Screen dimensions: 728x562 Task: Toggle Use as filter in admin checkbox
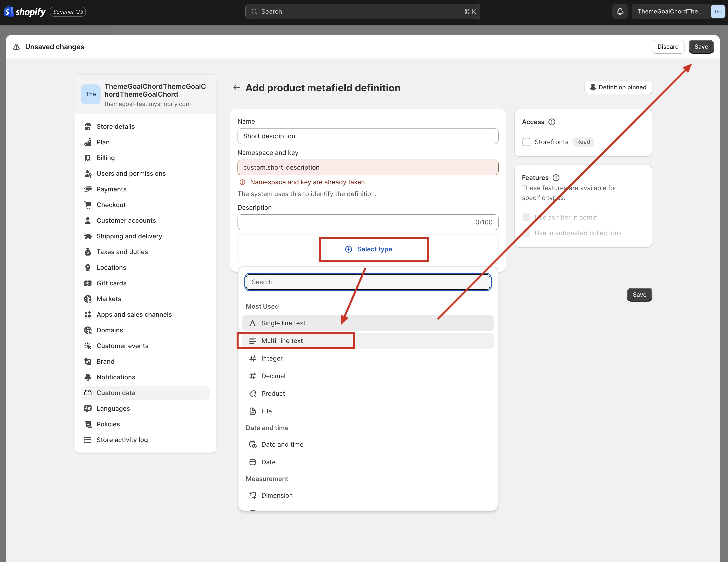coord(526,218)
